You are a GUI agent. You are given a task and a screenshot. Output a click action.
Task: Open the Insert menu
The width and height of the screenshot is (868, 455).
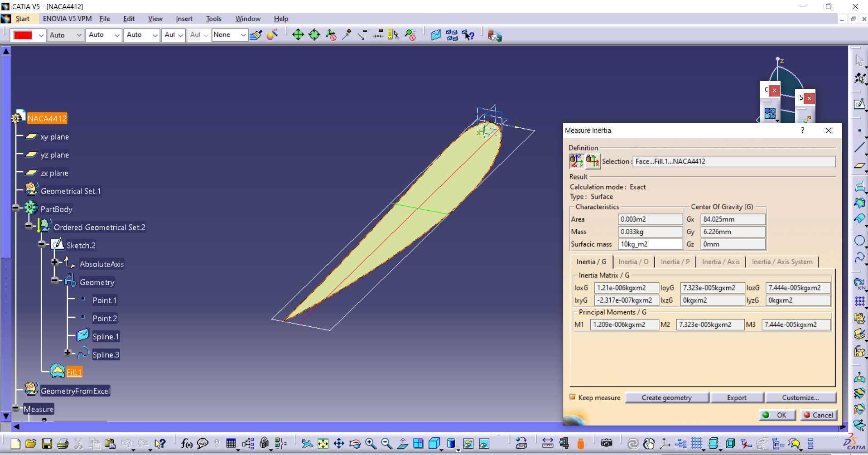pos(184,19)
